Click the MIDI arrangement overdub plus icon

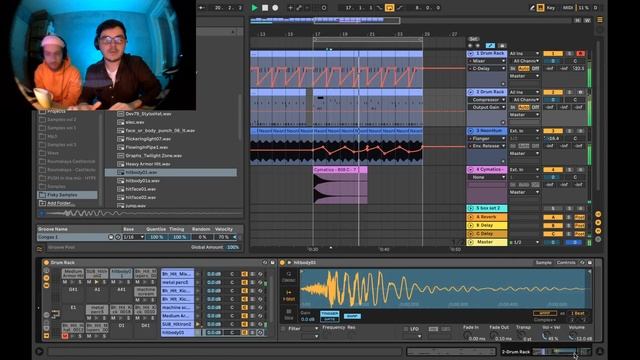click(x=290, y=7)
